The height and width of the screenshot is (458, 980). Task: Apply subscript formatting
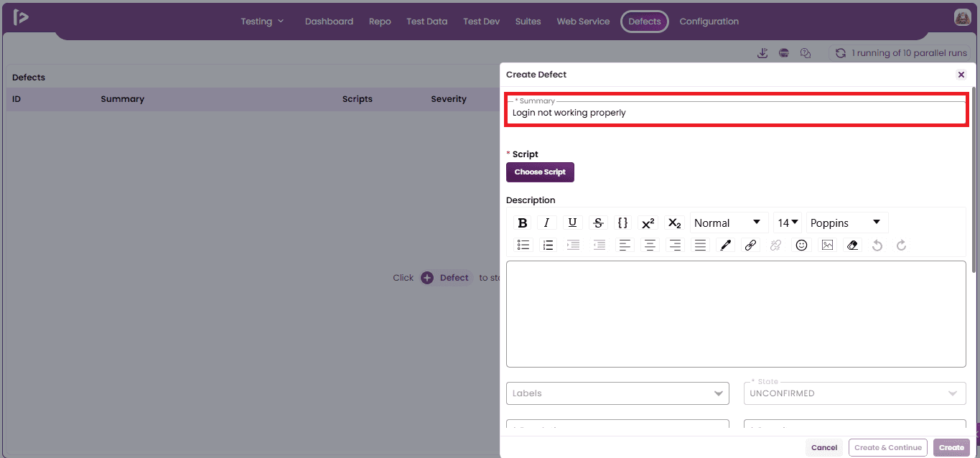[x=674, y=223]
